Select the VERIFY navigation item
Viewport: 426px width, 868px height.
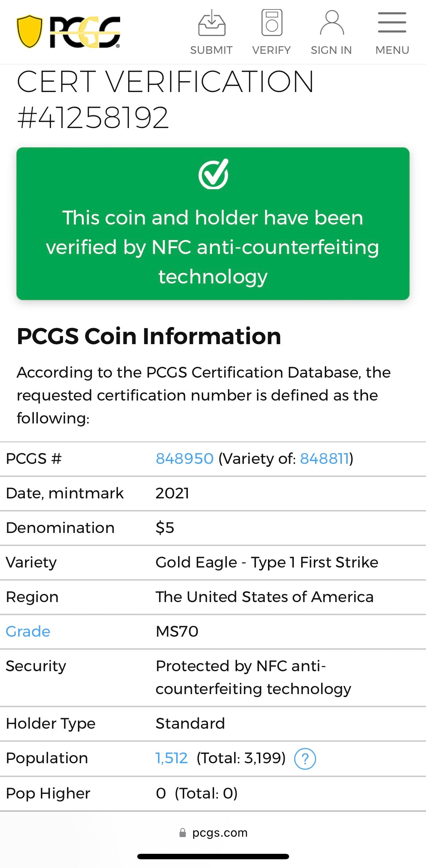click(271, 50)
